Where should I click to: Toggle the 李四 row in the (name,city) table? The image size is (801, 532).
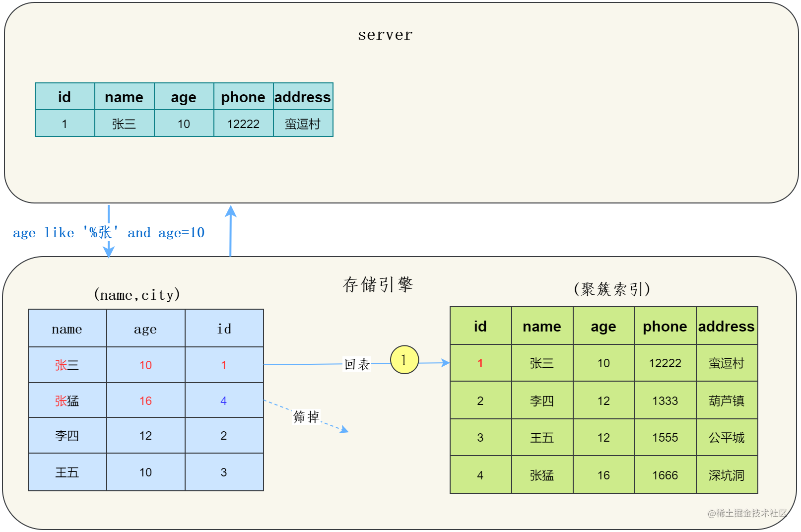click(145, 436)
